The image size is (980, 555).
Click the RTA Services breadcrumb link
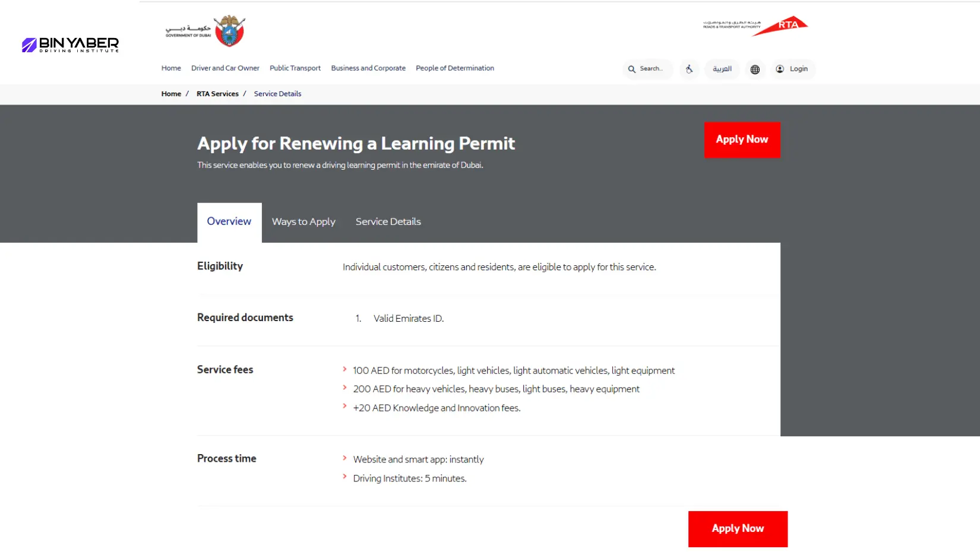pos(217,94)
